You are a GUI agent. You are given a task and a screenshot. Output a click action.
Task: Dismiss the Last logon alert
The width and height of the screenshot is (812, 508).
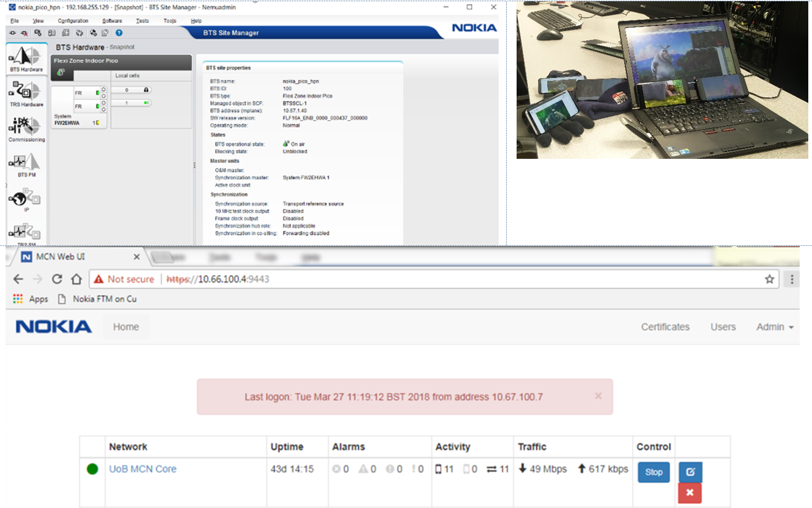[x=598, y=396]
